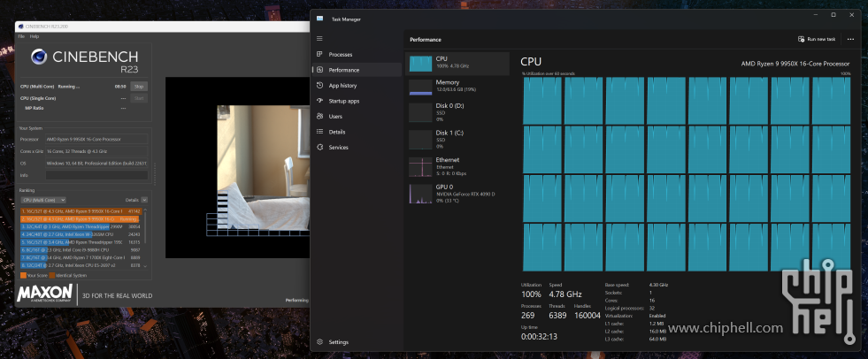
Task: Click the Performance header label in Task Manager
Action: click(x=425, y=40)
